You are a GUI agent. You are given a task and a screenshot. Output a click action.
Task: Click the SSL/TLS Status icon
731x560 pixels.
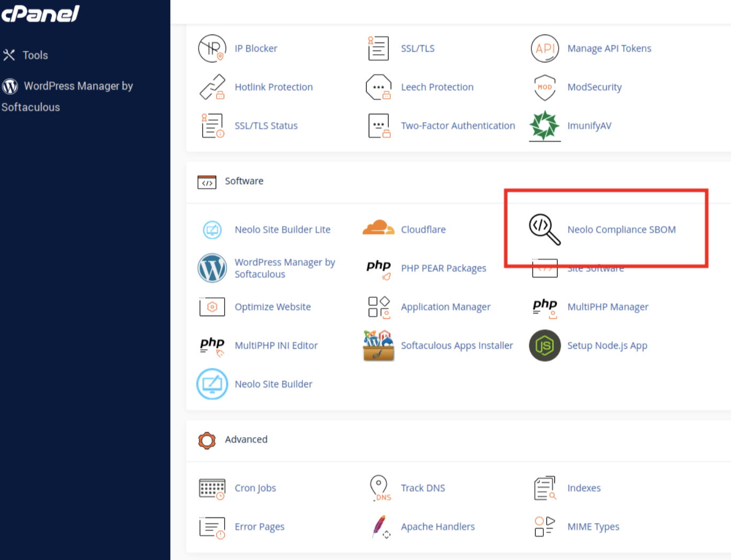point(212,125)
